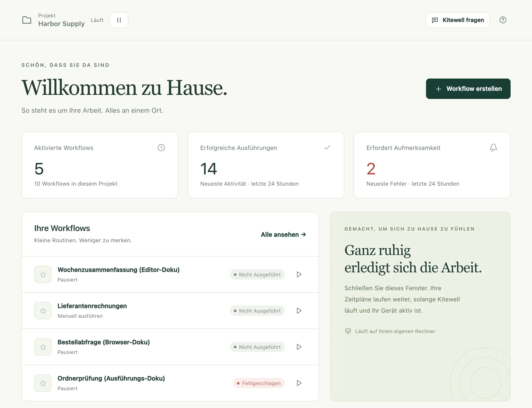Click the Manuell ausführen subtitle

coord(80,316)
